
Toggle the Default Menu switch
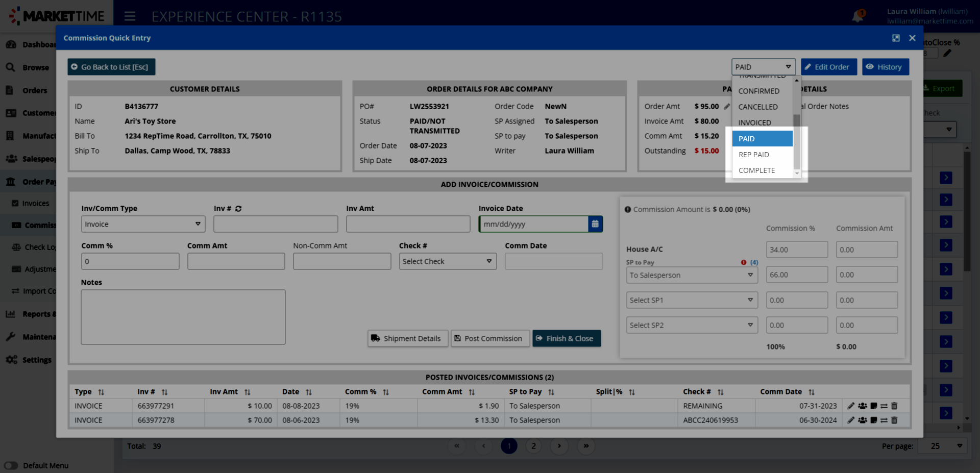click(11, 465)
